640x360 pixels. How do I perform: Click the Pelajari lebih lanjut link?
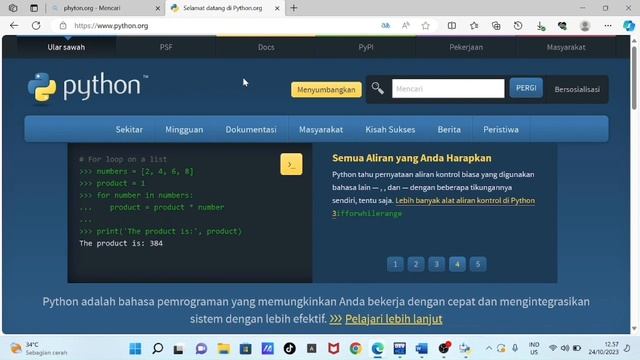coord(393,319)
